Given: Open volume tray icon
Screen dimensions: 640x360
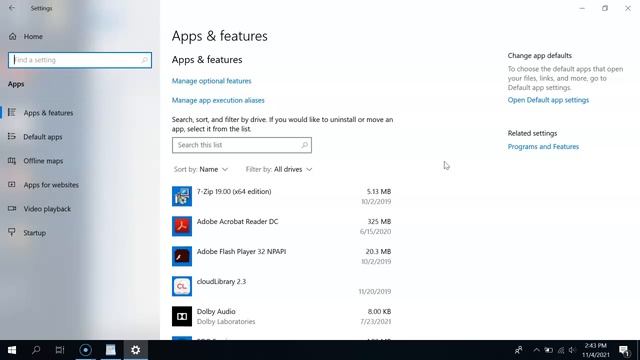Looking at the screenshot, I should pyautogui.click(x=572, y=350).
